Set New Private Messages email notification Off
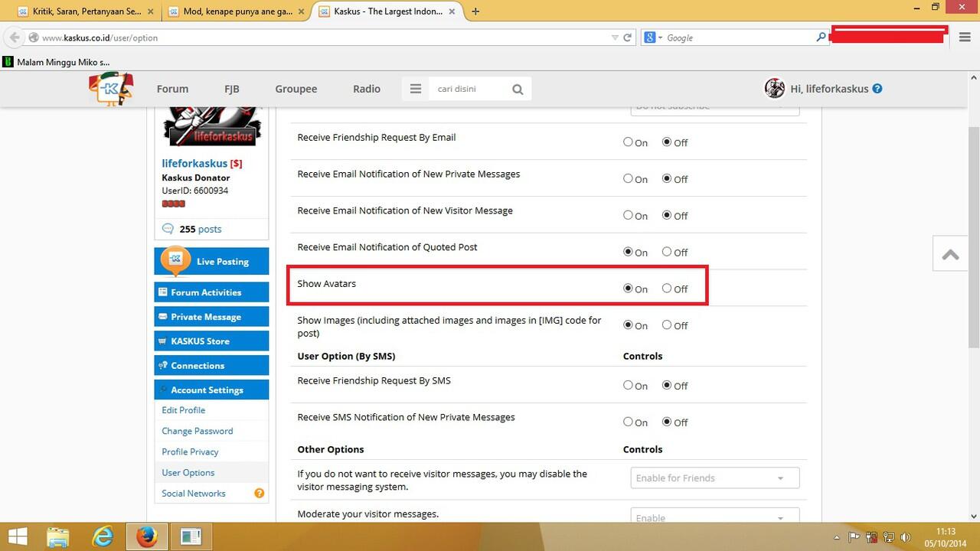 (667, 178)
